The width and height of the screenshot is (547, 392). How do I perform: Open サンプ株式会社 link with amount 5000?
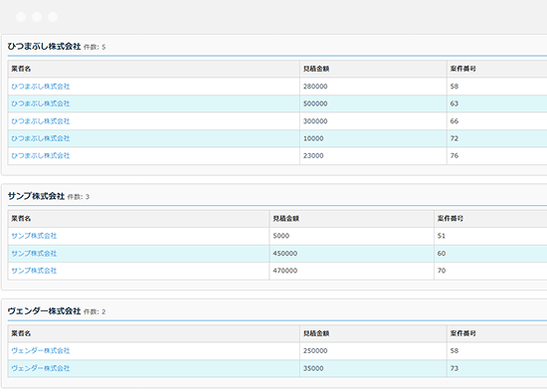point(34,236)
